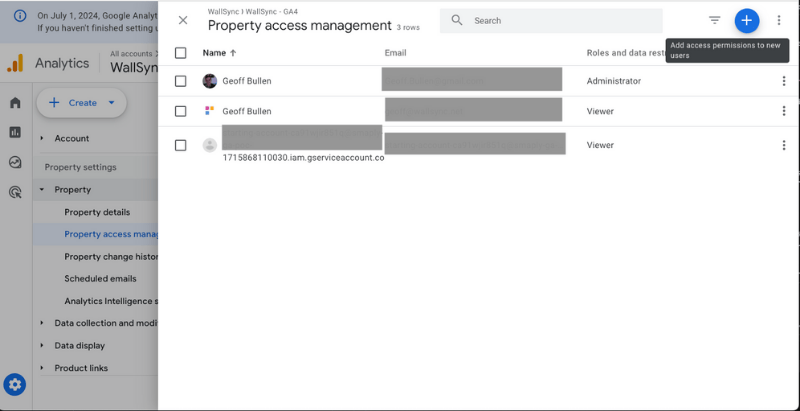Open Property details page

click(97, 212)
